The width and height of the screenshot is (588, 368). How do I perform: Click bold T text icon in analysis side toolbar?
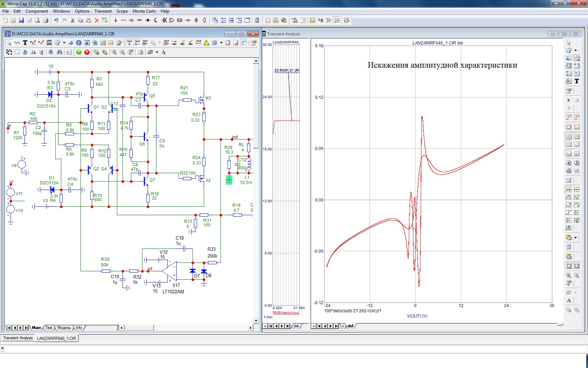[577, 81]
